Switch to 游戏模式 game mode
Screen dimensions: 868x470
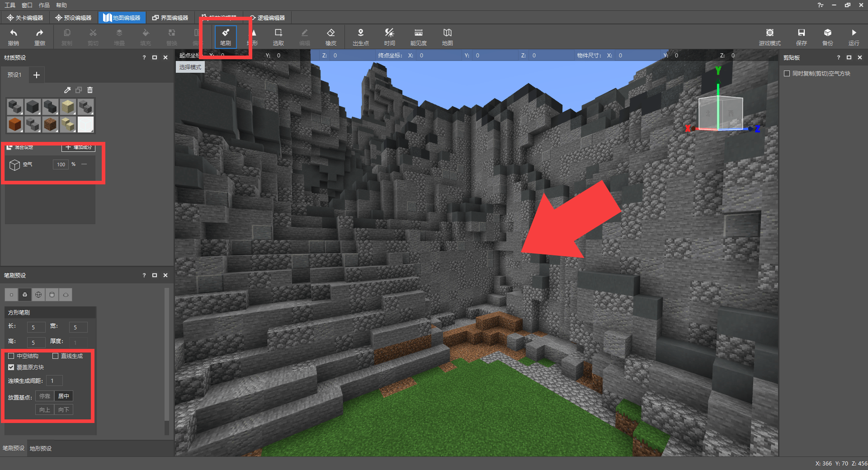(x=770, y=37)
